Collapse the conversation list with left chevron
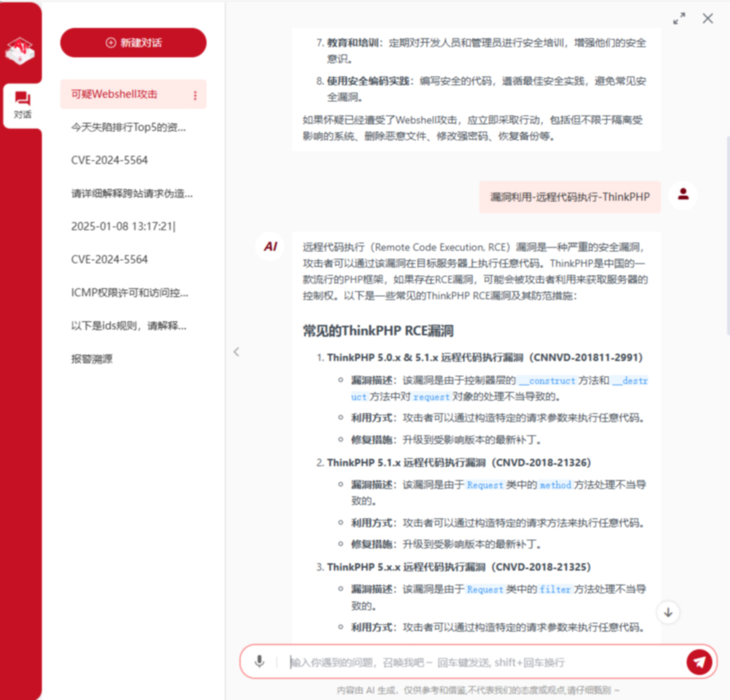 pyautogui.click(x=236, y=351)
